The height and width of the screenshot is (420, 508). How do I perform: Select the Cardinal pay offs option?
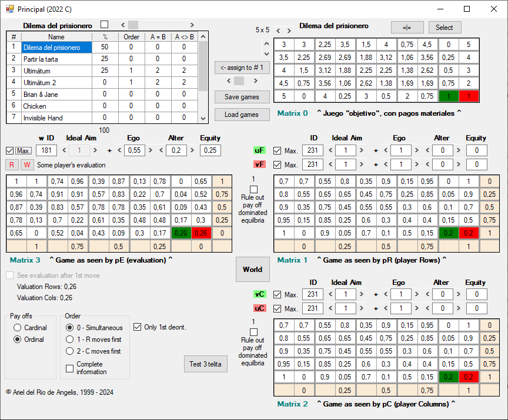click(18, 328)
